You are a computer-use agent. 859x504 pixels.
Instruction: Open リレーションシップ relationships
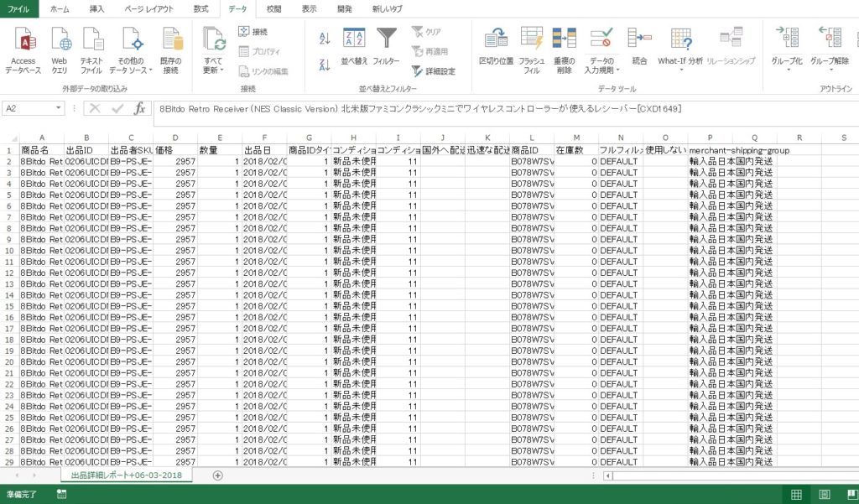731,48
